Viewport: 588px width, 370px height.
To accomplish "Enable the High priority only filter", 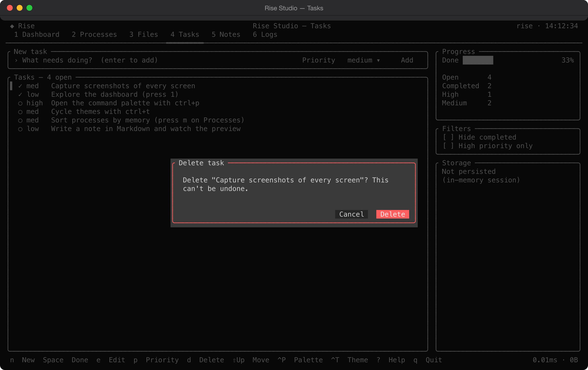I will [x=488, y=146].
